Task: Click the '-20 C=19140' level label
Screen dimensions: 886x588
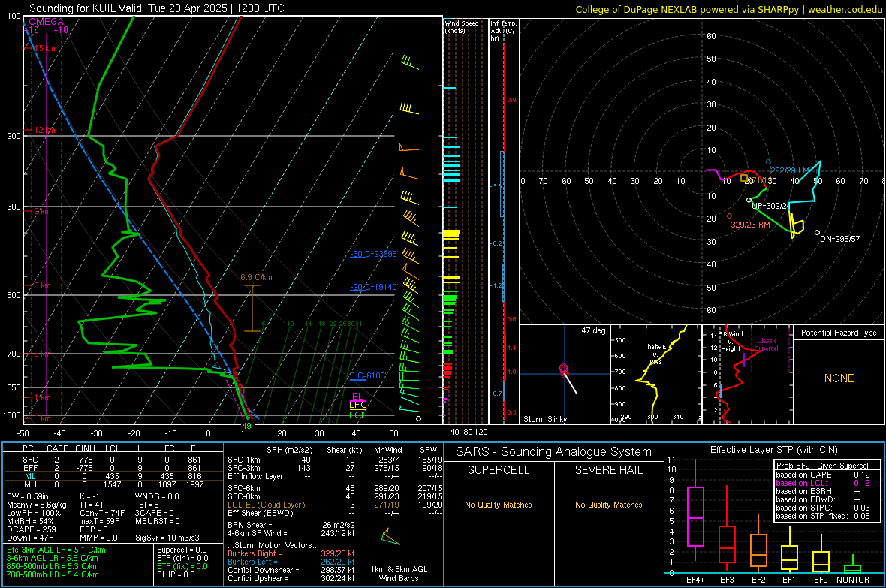Action: click(373, 287)
